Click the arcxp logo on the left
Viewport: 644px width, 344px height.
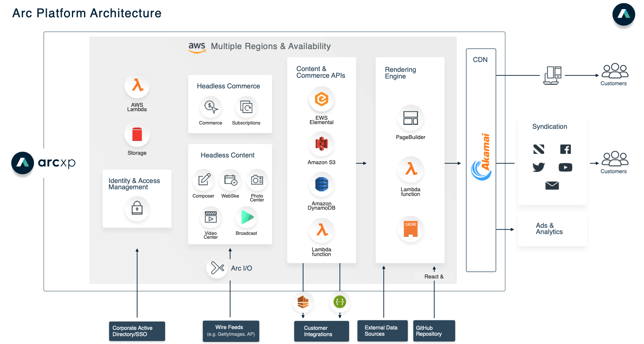coord(43,163)
